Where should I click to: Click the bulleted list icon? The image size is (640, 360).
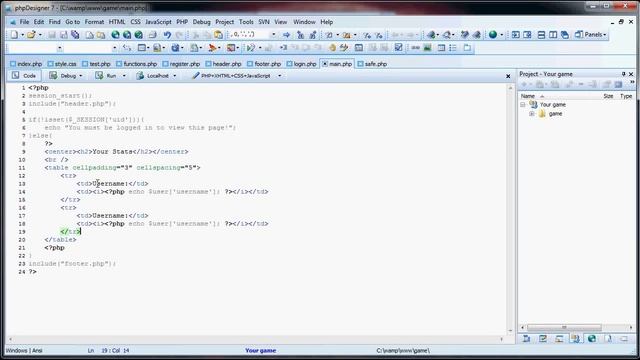click(453, 48)
